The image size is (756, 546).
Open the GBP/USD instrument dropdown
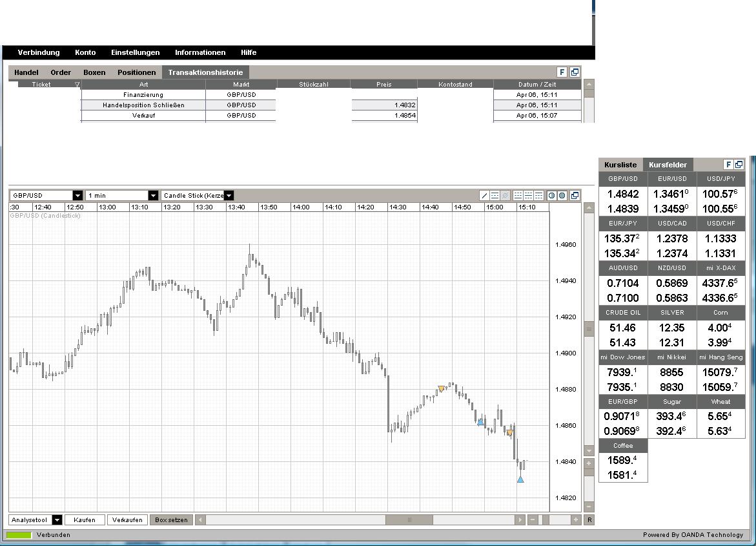click(77, 196)
